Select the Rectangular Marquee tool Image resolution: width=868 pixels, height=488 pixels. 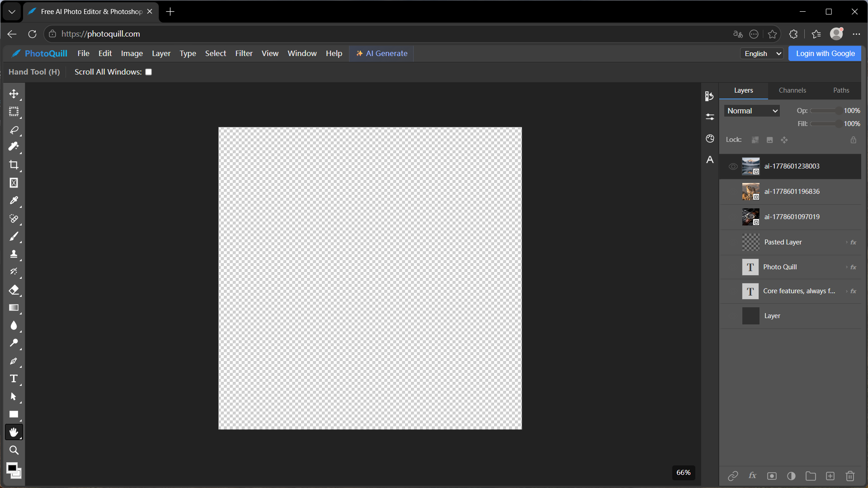click(14, 112)
